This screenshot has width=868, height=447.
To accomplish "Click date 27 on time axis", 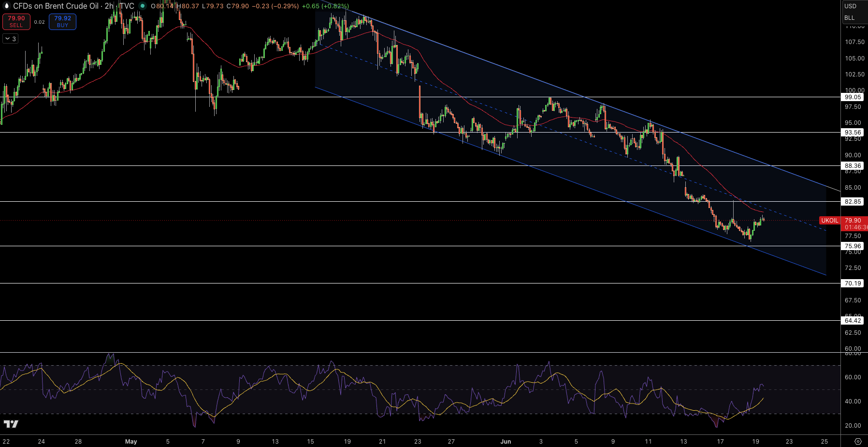I will [451, 442].
